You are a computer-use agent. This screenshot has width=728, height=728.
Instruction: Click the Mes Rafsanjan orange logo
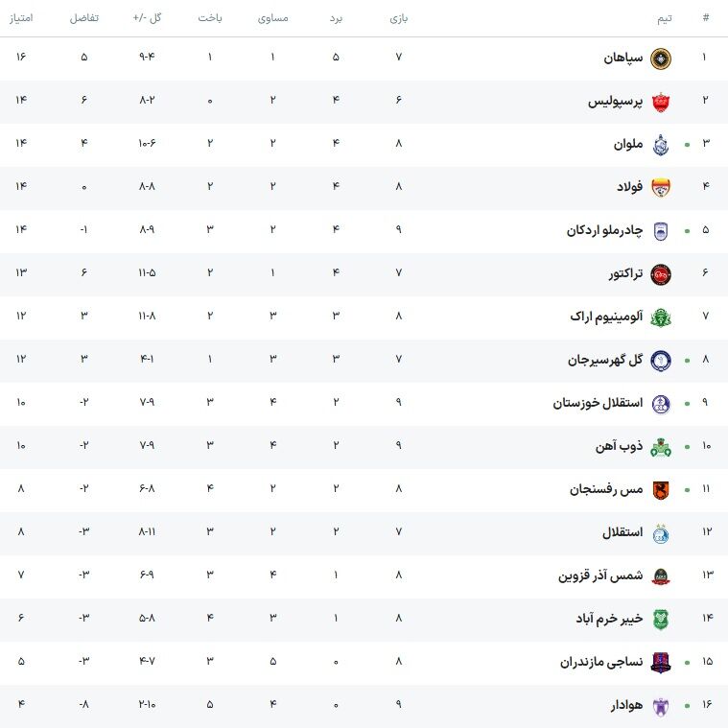(661, 490)
